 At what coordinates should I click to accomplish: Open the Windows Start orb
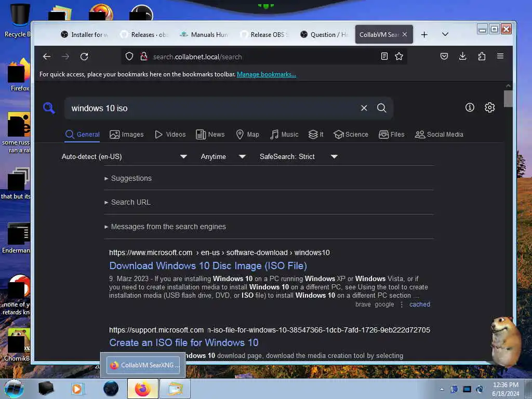(x=14, y=389)
